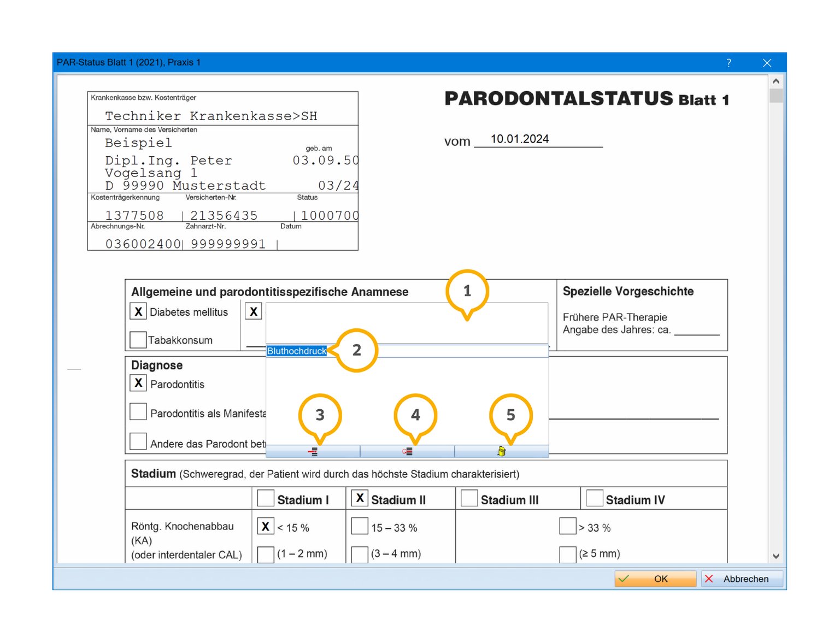Click the Spezielle Vorgeschichte heading
The width and height of the screenshot is (840, 643).
[x=628, y=291]
